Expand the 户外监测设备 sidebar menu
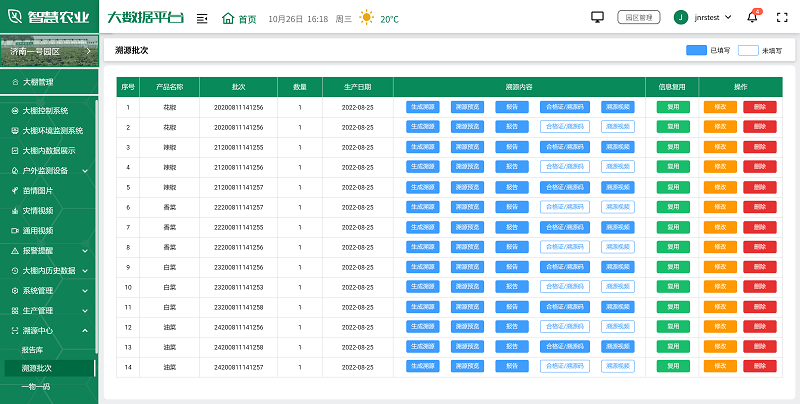 (49, 171)
